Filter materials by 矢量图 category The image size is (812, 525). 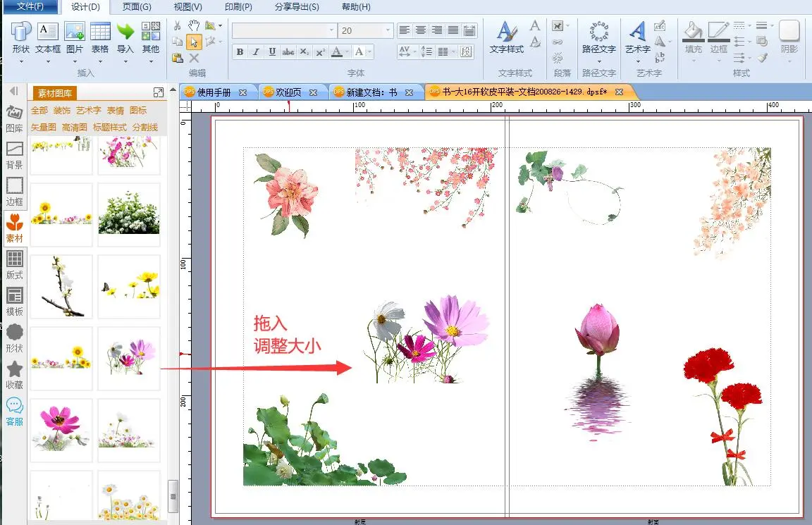[x=43, y=128]
